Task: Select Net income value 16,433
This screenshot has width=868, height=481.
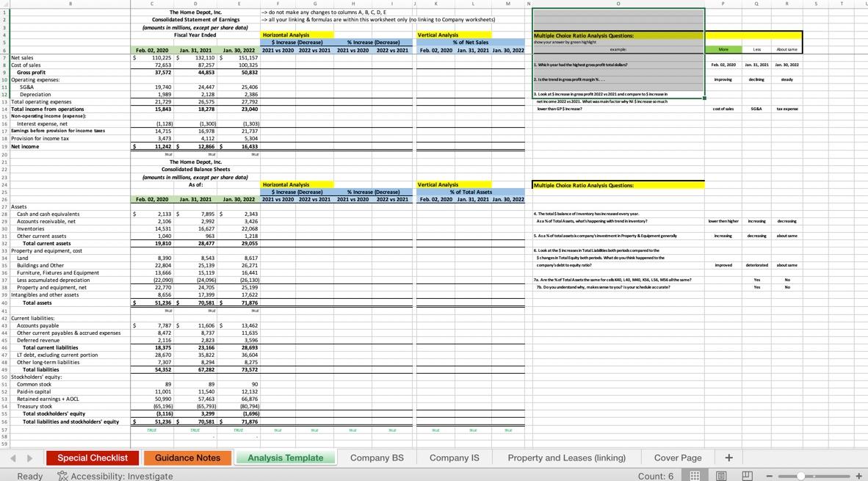Action: tap(239, 147)
